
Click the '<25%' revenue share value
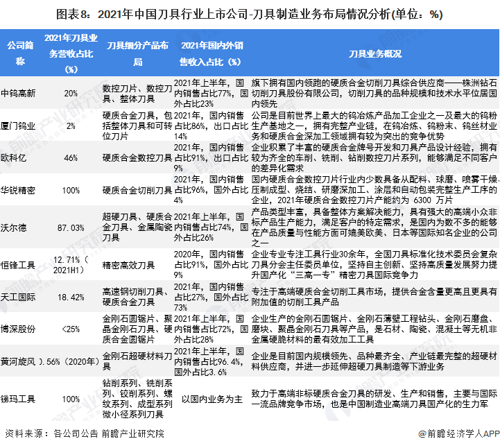point(71,329)
